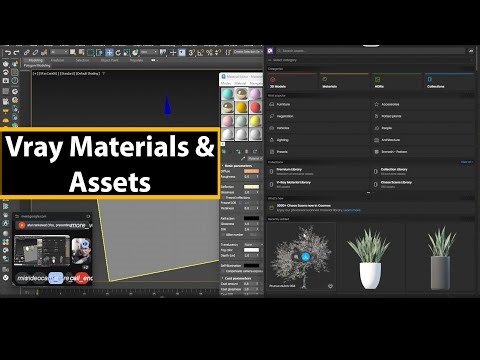Select the red material sample sphere

pos(255,108)
